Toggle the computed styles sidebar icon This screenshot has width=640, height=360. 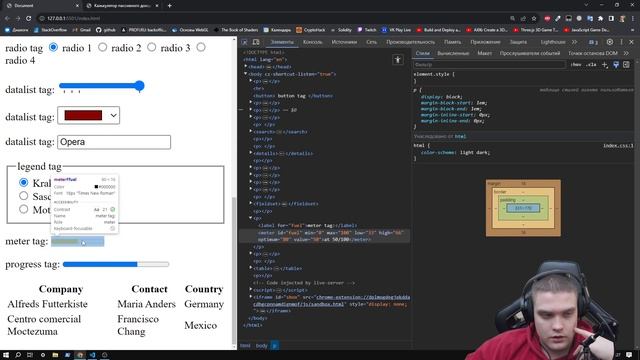coord(627,65)
